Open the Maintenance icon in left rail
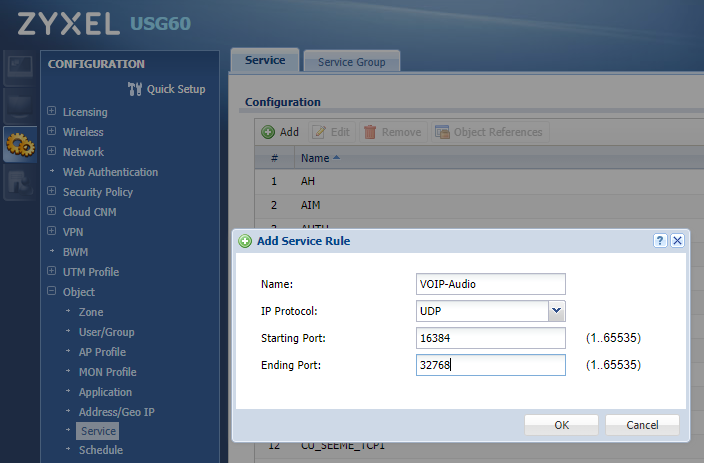The image size is (704, 463). (x=19, y=182)
